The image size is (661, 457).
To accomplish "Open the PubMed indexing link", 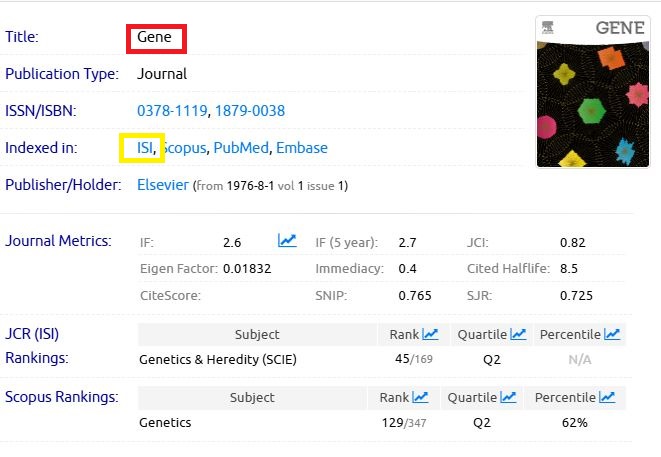I will pyautogui.click(x=241, y=148).
